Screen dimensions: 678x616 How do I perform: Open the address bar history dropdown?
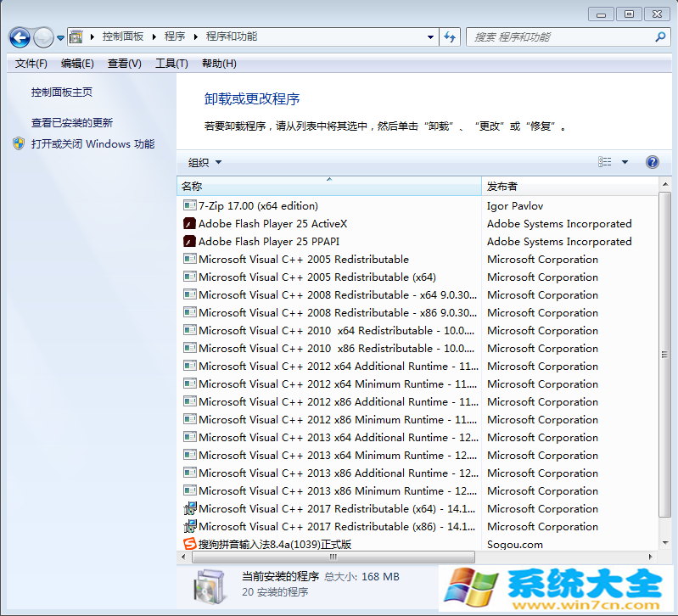pos(431,37)
